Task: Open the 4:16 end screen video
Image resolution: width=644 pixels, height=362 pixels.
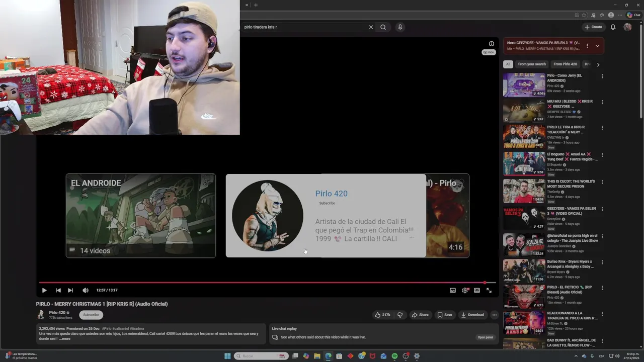Action: coord(447,216)
